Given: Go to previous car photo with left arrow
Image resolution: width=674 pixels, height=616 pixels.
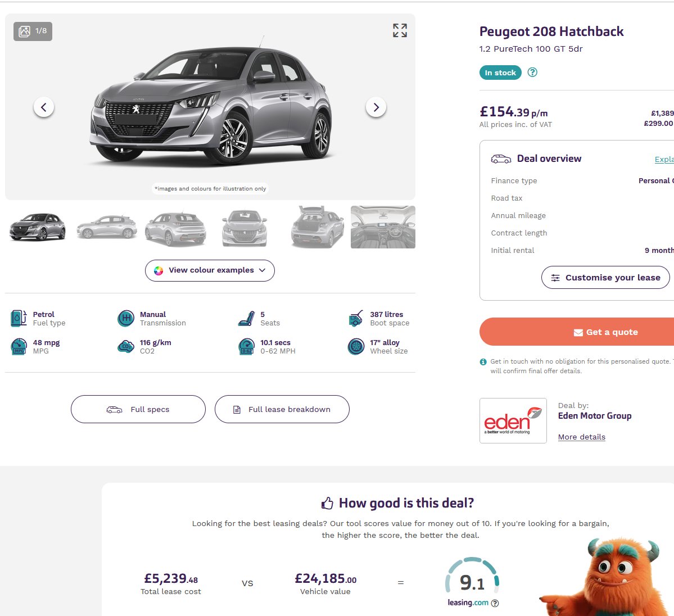Looking at the screenshot, I should click(44, 107).
